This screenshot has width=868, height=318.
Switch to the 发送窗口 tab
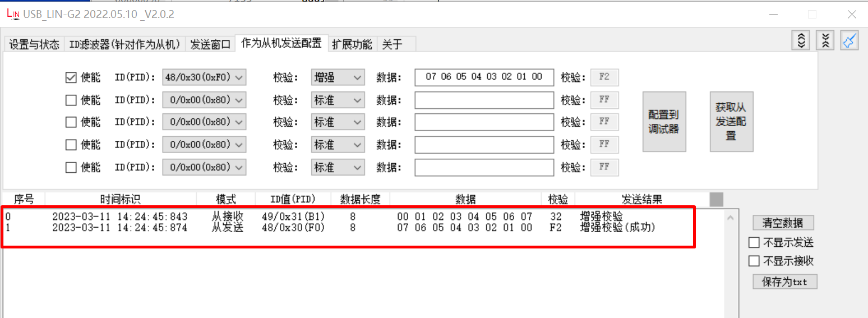(x=210, y=44)
